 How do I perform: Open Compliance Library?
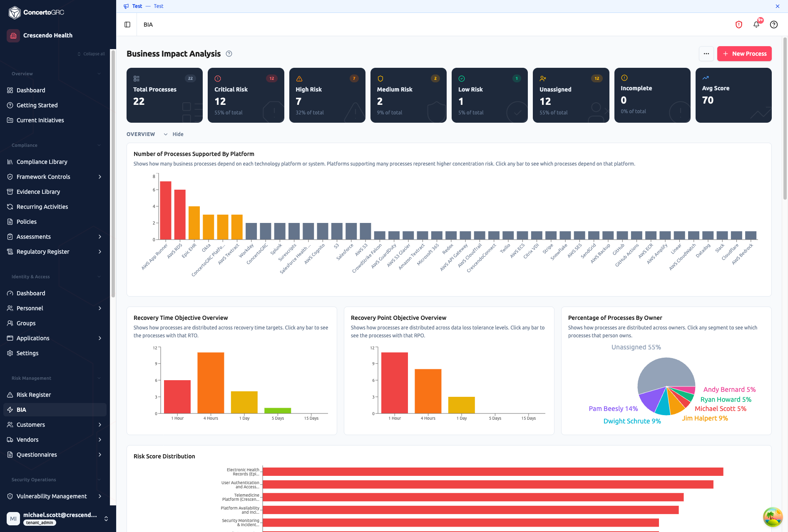tap(55, 162)
